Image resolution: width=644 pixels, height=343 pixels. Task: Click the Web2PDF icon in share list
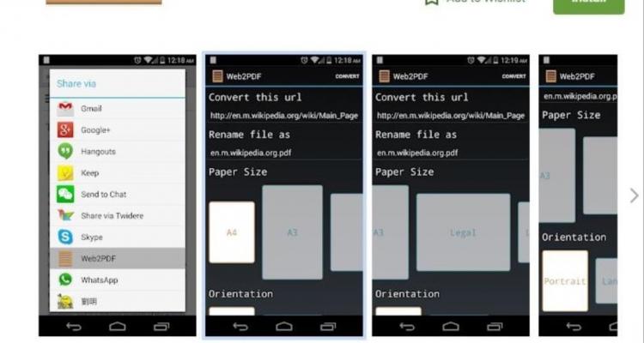pos(65,258)
